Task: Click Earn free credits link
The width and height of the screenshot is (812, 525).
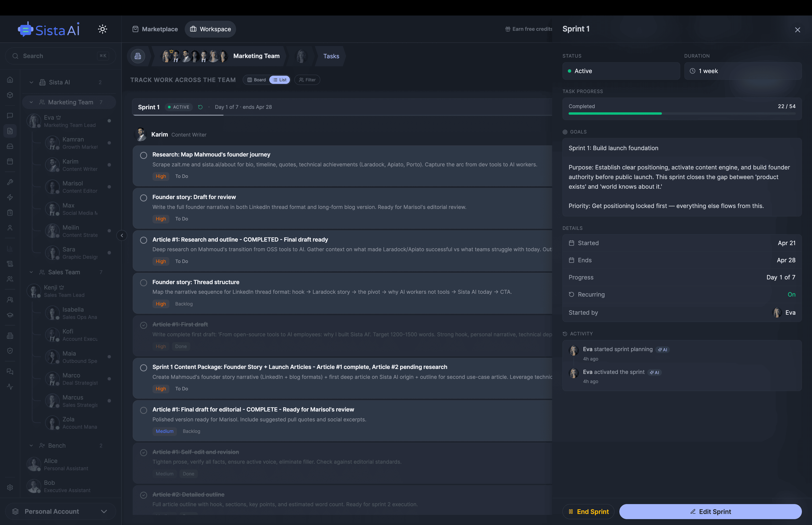Action: [528, 29]
